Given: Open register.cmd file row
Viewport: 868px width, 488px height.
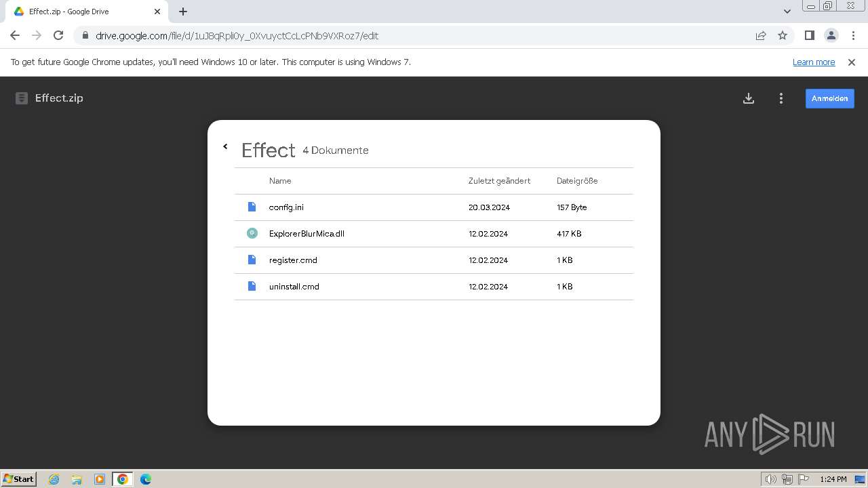Looking at the screenshot, I should point(434,260).
